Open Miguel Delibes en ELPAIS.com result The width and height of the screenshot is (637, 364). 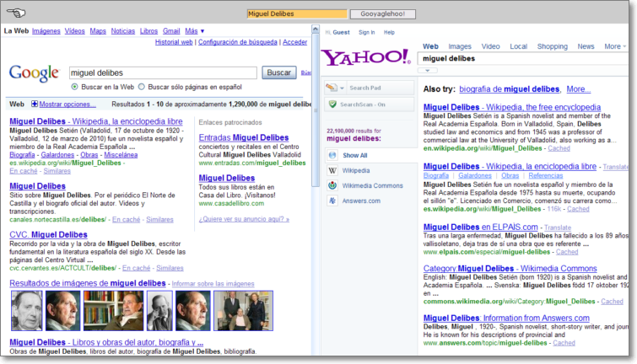click(x=481, y=227)
